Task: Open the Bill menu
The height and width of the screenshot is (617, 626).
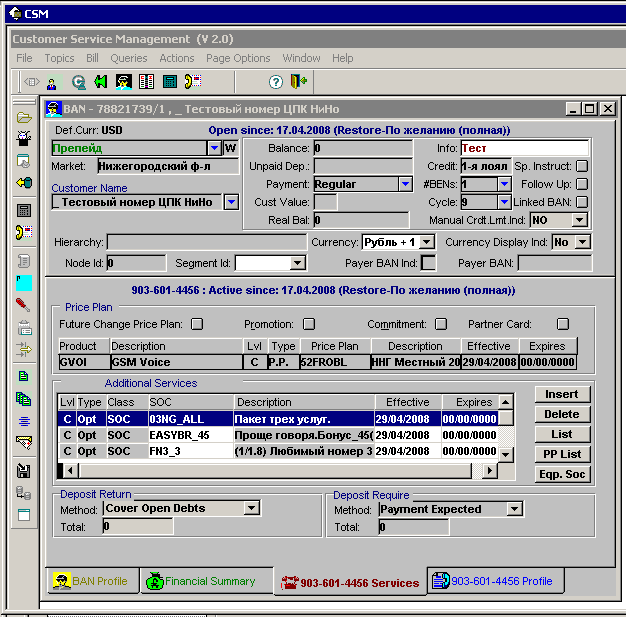Action: pos(92,58)
